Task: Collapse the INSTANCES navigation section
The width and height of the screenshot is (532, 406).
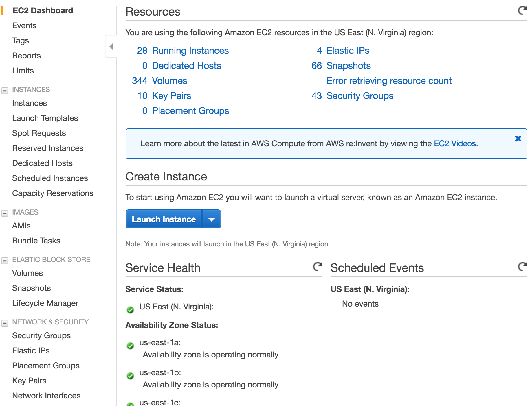Action: 5,91
